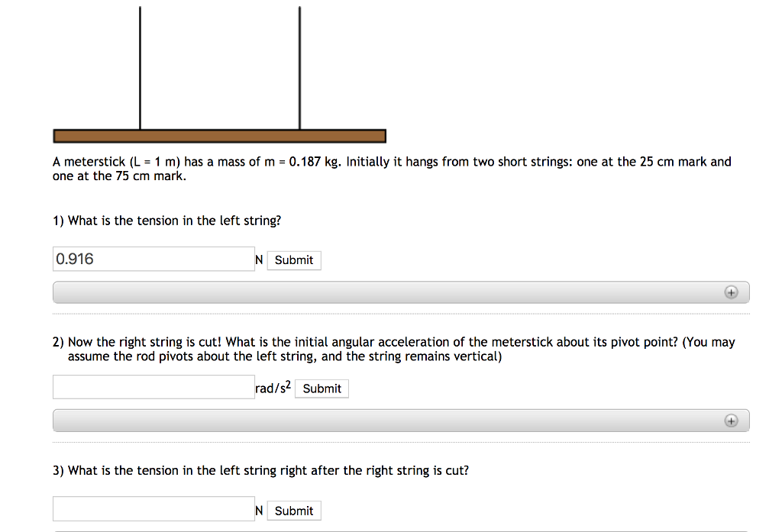Click the plus icon below question 1
This screenshot has width=782, height=532.
(732, 292)
